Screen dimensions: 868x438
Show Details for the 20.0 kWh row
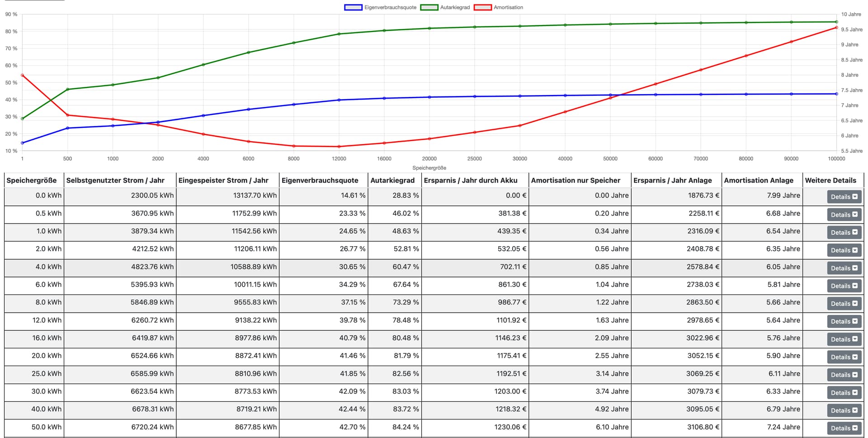pos(844,357)
